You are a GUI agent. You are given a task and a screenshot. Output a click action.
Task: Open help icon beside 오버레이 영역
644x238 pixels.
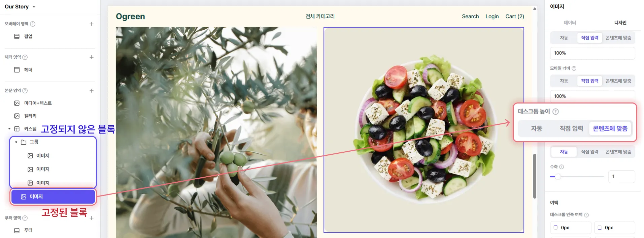click(33, 24)
